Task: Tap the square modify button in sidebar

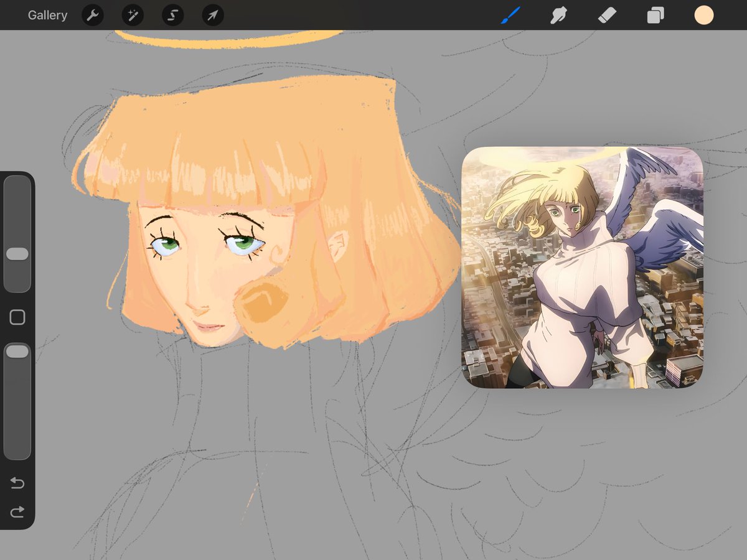Action: [x=17, y=317]
